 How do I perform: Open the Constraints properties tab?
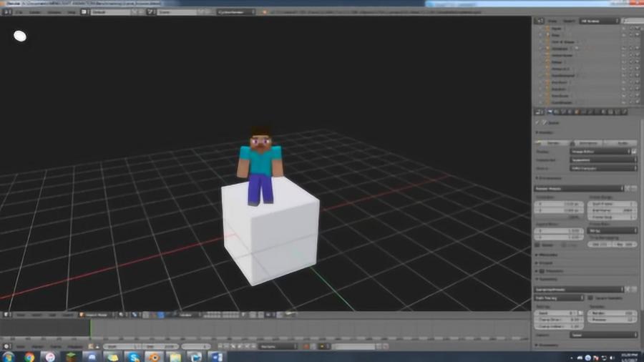[584, 112]
